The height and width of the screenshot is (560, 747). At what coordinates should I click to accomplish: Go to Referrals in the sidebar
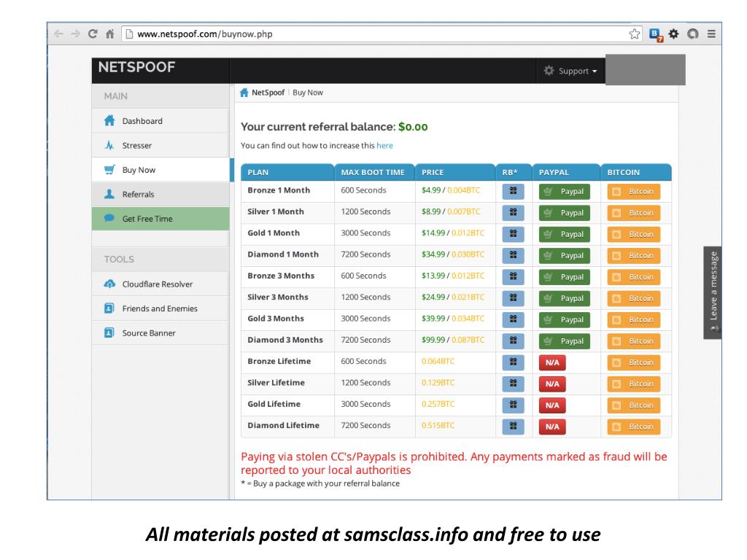[x=160, y=194]
